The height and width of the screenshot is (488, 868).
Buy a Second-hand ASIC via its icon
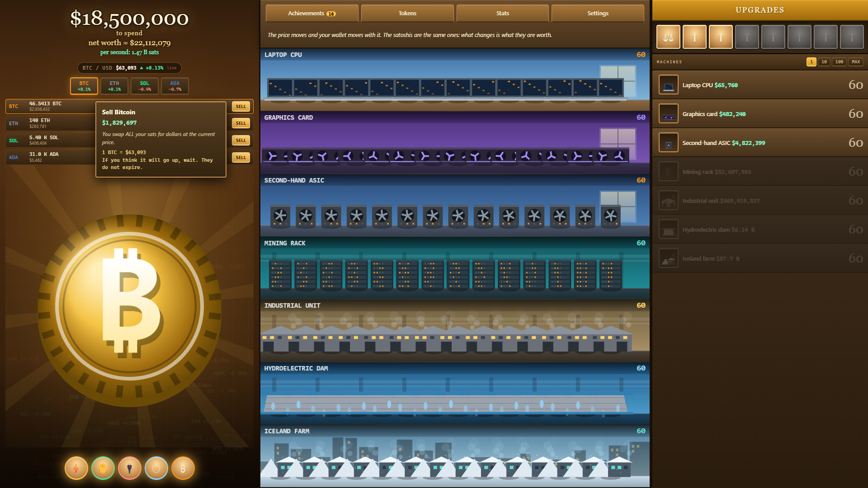(669, 143)
